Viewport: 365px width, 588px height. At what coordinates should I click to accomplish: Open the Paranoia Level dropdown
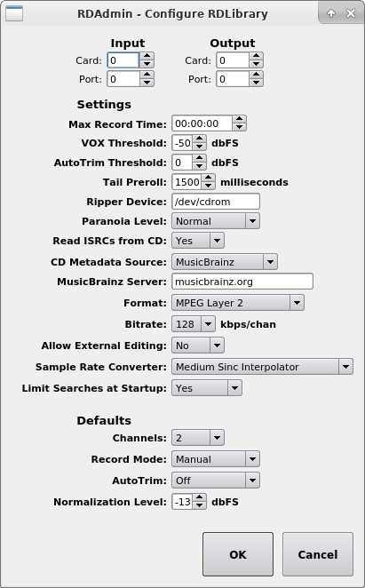[x=216, y=221]
